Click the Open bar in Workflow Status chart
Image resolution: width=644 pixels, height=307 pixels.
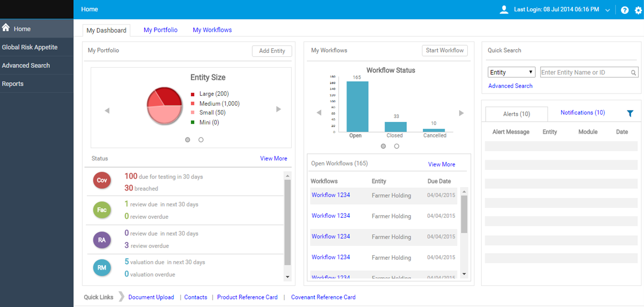point(357,107)
